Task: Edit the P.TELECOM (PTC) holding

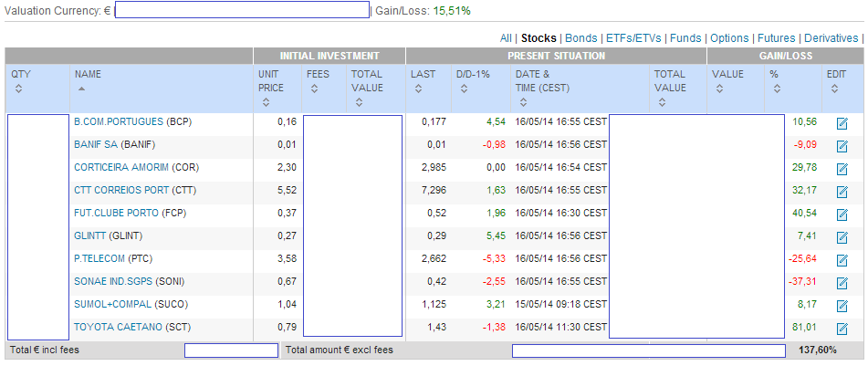Action: (842, 260)
